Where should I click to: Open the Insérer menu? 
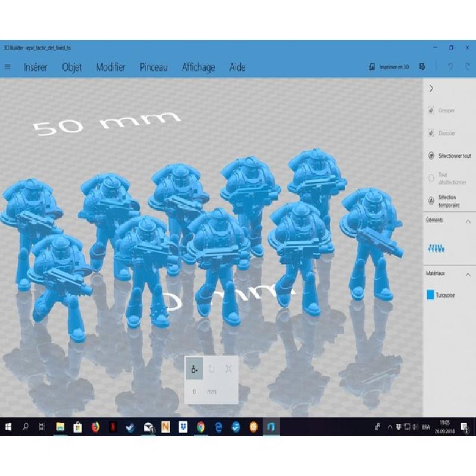(36, 67)
